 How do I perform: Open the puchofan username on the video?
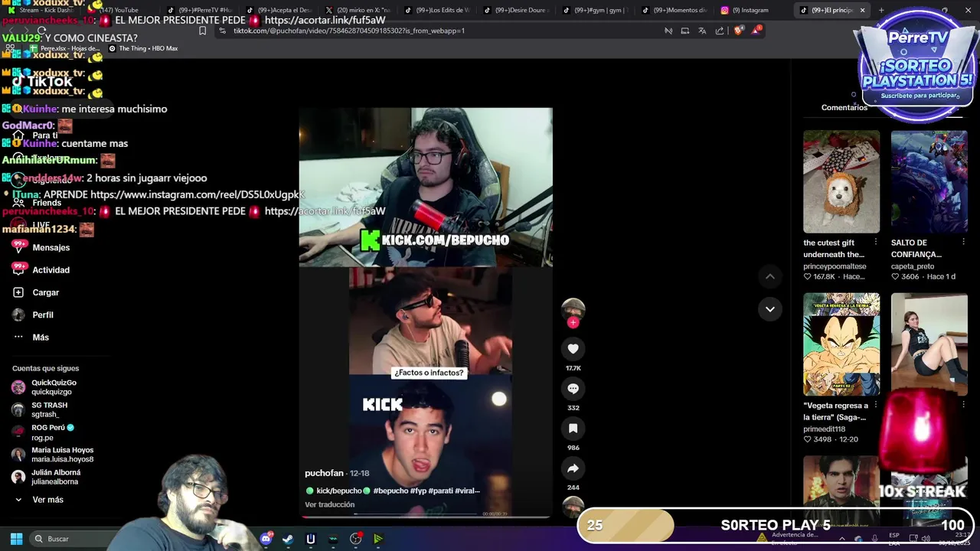tap(324, 473)
